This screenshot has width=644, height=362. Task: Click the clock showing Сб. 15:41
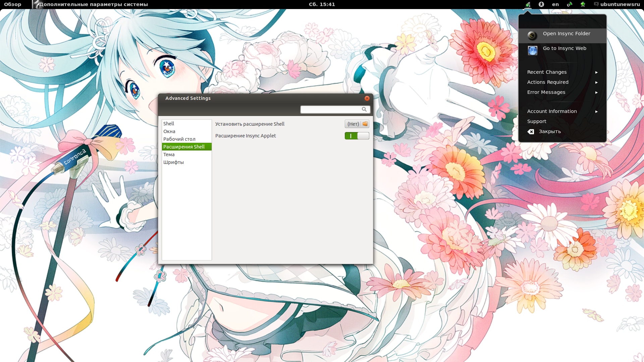322,4
